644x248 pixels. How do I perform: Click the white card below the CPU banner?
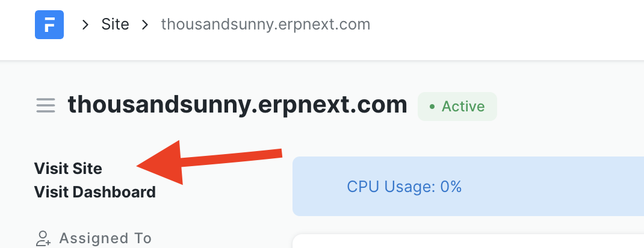pos(469,242)
